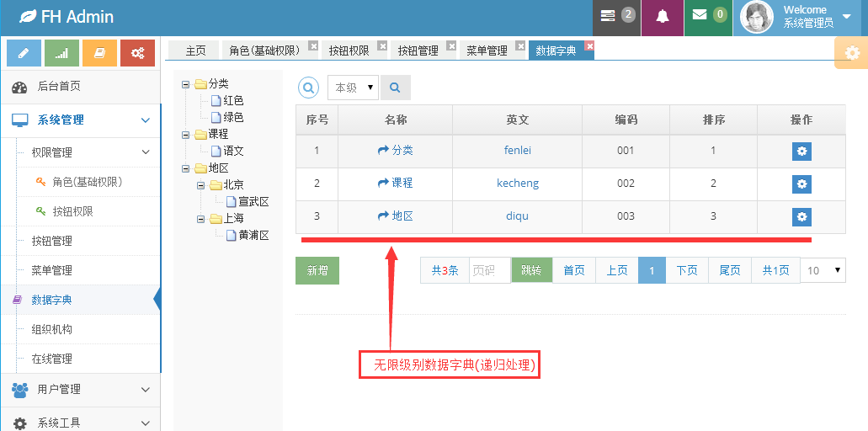Click the circular magnifier search icon
868x431 pixels.
pos(309,88)
